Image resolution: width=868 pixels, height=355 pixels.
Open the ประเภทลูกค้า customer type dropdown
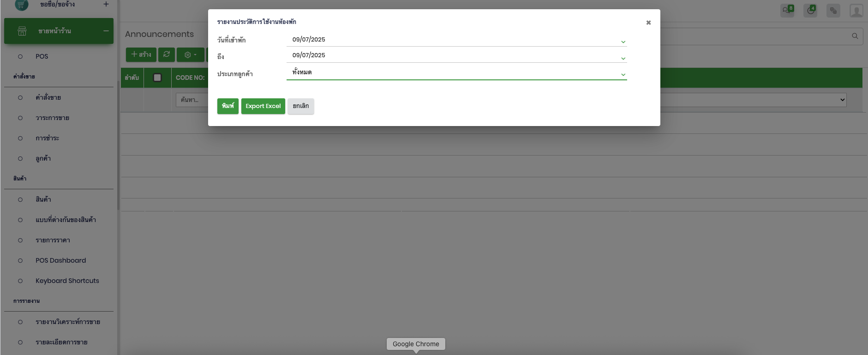pos(623,74)
